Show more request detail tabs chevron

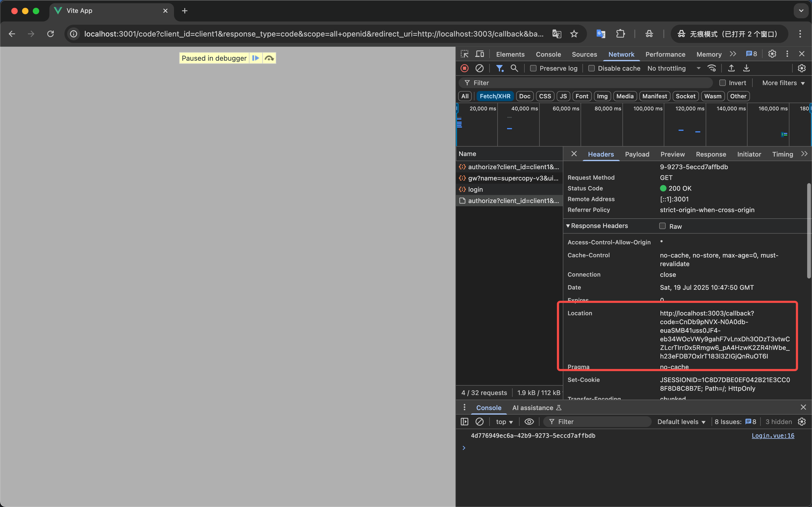tap(804, 154)
